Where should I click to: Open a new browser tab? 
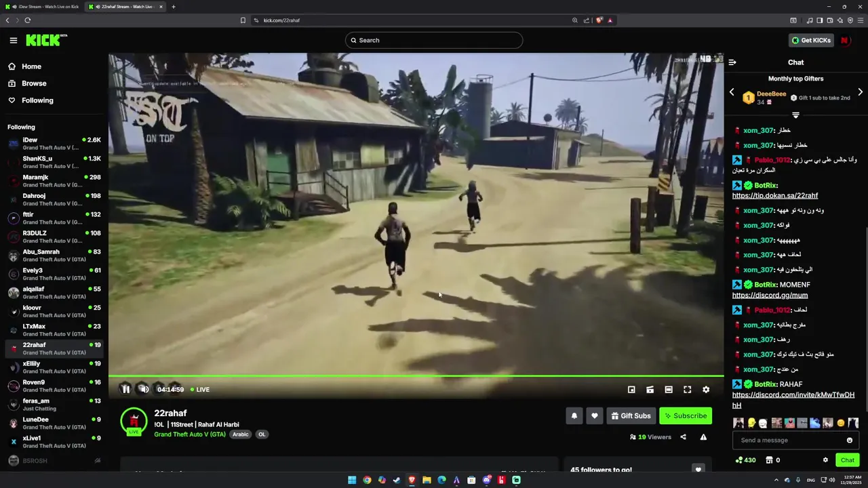(173, 7)
